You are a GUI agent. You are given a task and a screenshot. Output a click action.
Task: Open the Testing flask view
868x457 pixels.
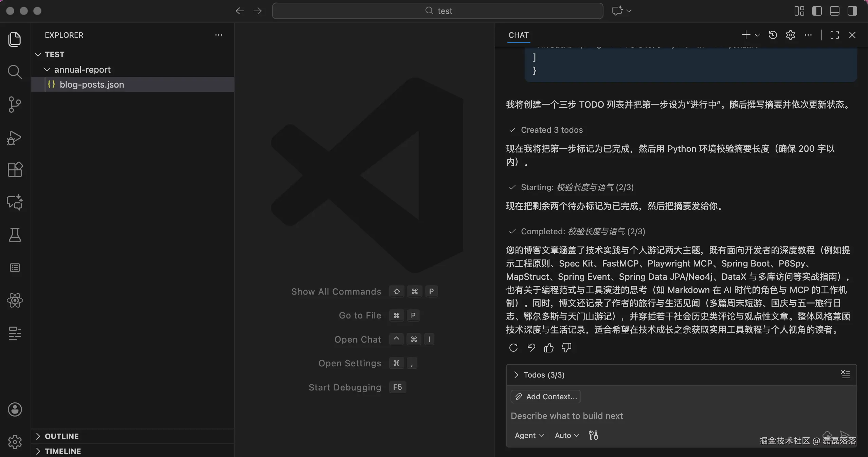[15, 235]
